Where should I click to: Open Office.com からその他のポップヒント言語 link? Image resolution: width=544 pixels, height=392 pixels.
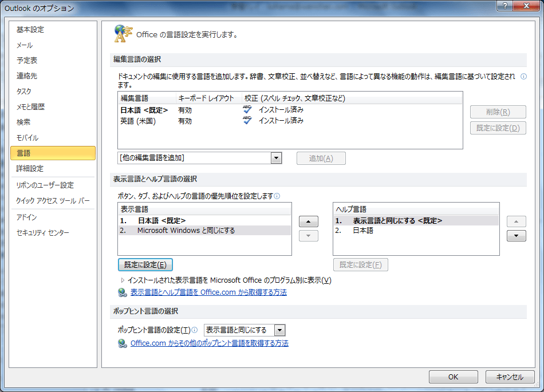point(209,343)
